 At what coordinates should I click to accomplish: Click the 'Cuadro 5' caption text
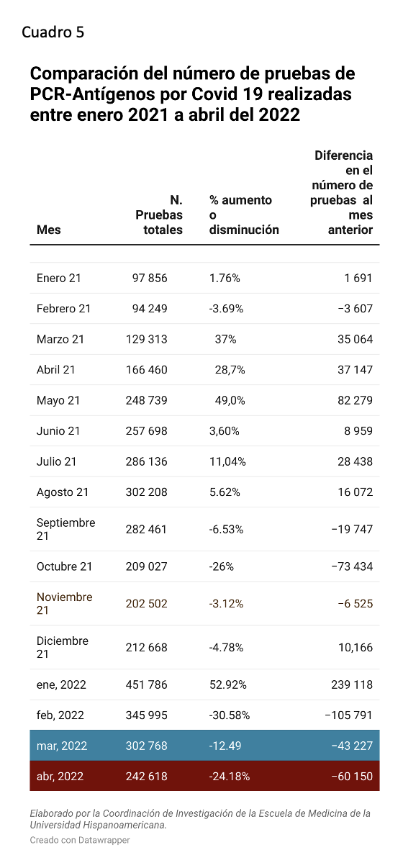(x=53, y=32)
